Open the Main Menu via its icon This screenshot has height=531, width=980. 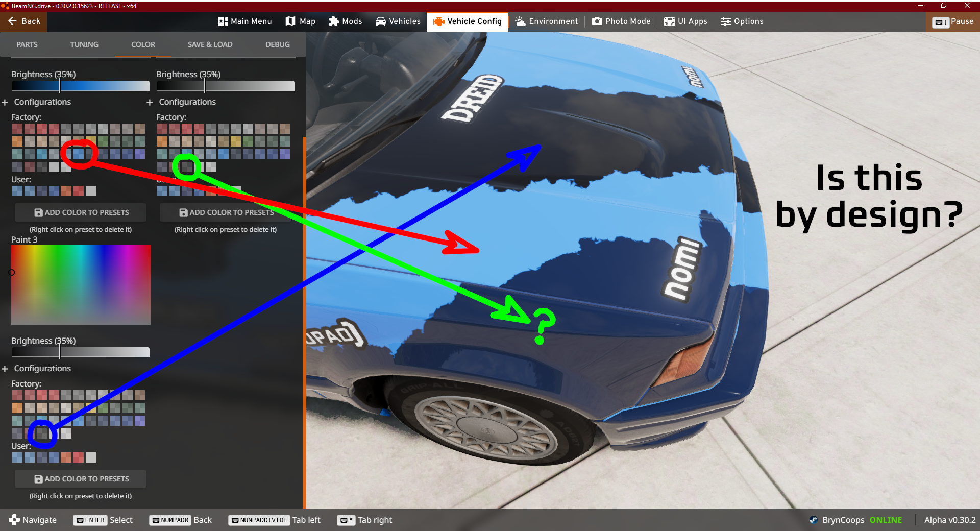coord(223,21)
